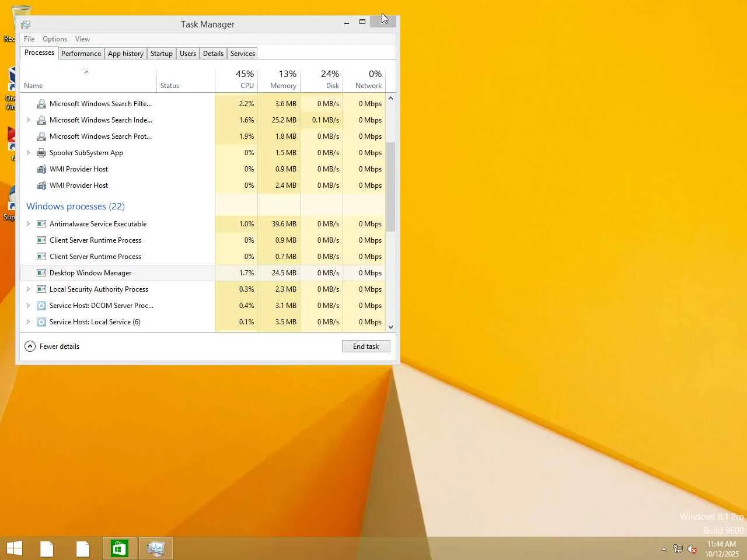Select the Antimalware Service Executable name text
Viewport: 747px width, 560px height.
[98, 224]
